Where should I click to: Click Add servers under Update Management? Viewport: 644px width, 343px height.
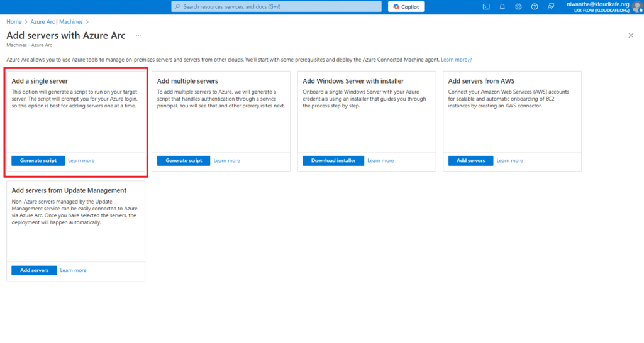click(x=34, y=270)
